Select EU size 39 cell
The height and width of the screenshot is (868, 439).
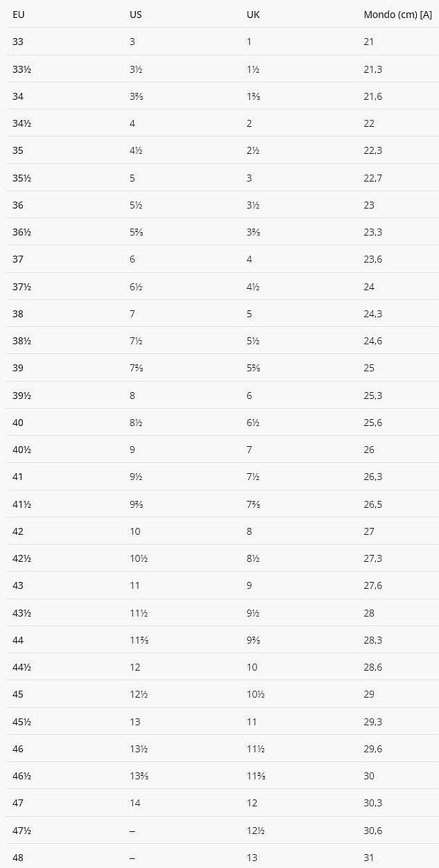point(18,369)
